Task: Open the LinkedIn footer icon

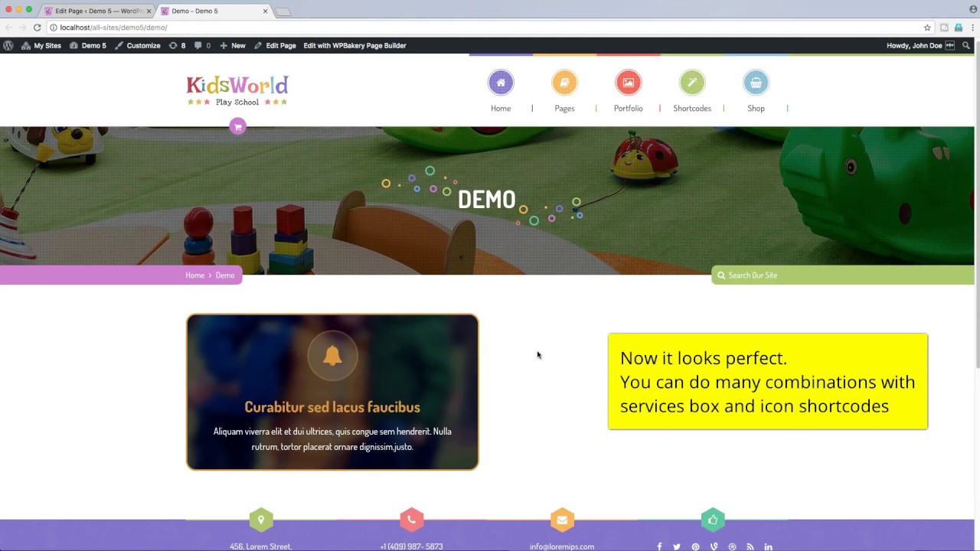Action: (x=768, y=546)
